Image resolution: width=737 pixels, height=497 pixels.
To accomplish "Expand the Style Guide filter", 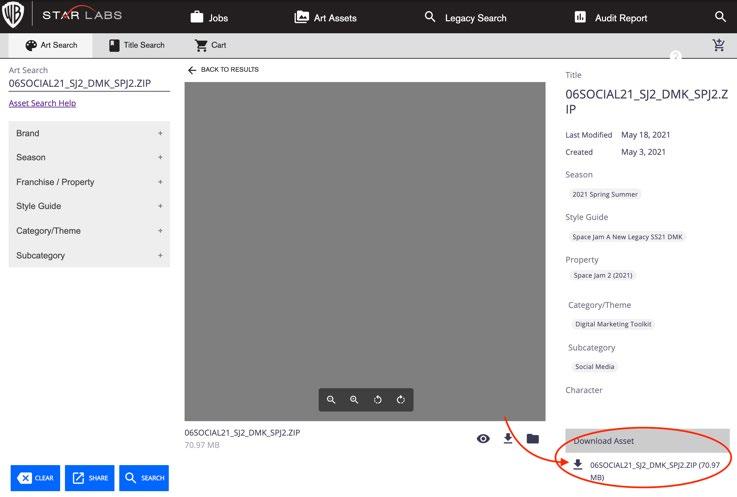I will click(89, 206).
